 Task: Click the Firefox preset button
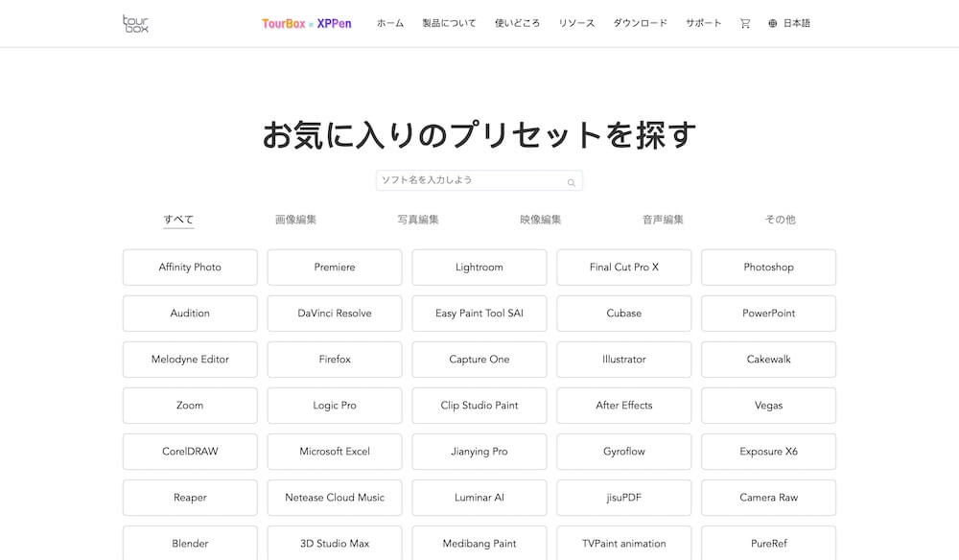(x=335, y=360)
